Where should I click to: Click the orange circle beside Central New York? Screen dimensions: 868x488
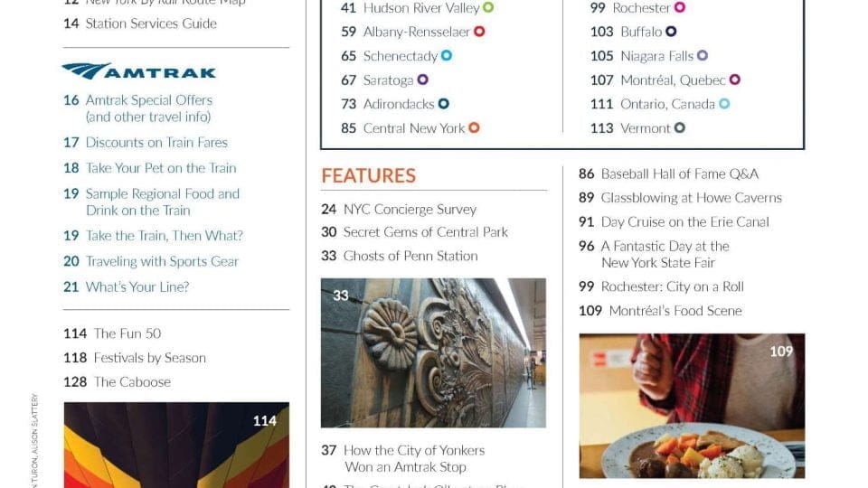(474, 127)
